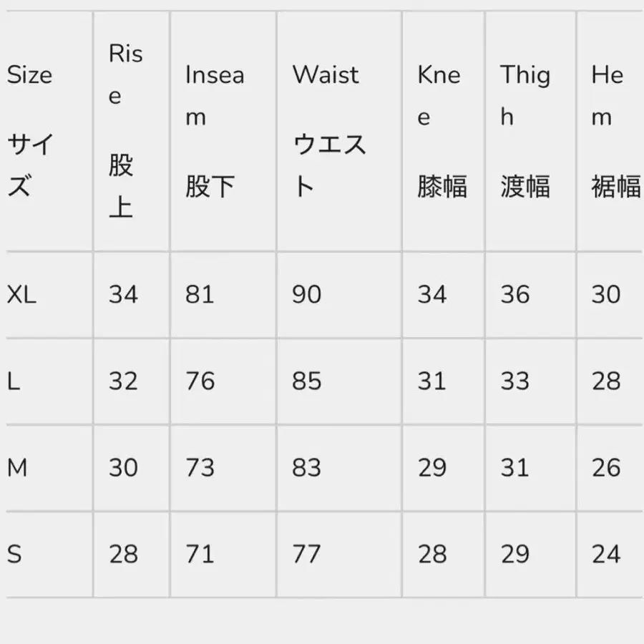
Task: Click the Rise column header
Action: coord(125,132)
